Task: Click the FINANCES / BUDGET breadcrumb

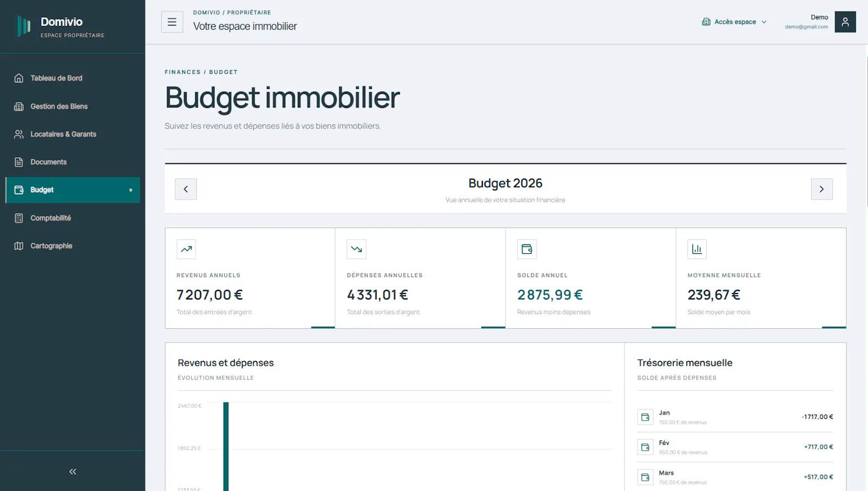Action: 201,72
